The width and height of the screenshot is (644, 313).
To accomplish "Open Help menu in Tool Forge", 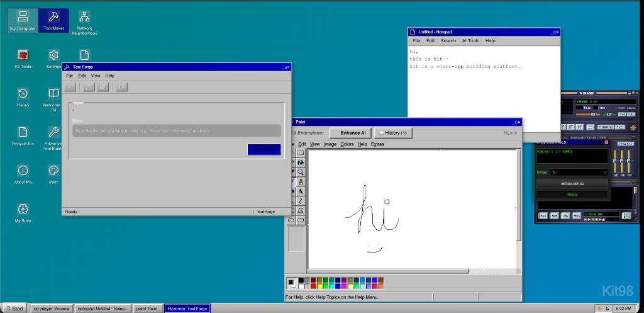I will coord(109,76).
